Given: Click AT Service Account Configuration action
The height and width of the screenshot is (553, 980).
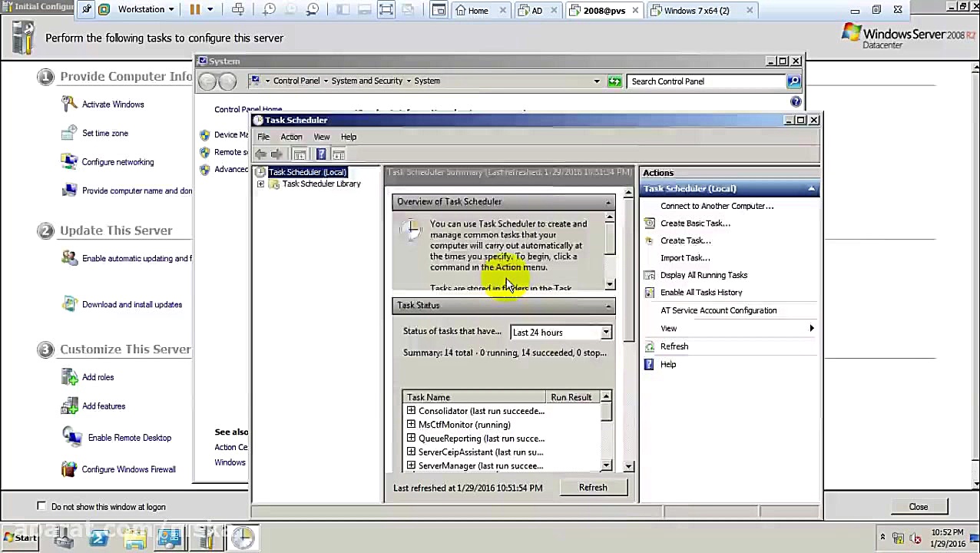Looking at the screenshot, I should pyautogui.click(x=718, y=310).
